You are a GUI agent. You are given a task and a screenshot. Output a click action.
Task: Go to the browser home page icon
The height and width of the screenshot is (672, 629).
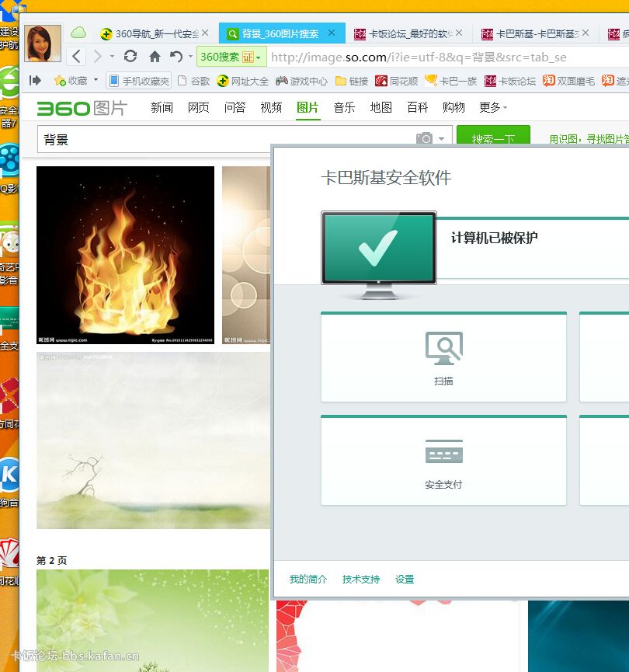pos(155,57)
